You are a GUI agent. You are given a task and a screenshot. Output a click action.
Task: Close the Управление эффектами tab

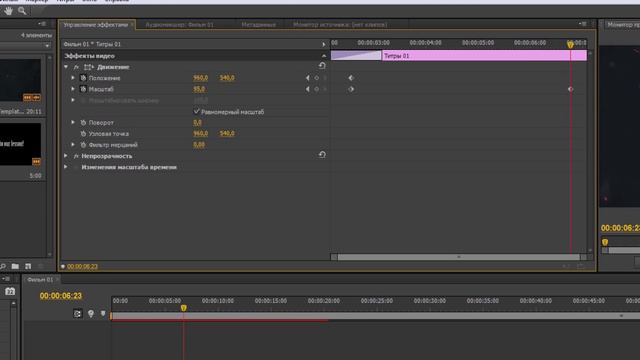tap(132, 24)
